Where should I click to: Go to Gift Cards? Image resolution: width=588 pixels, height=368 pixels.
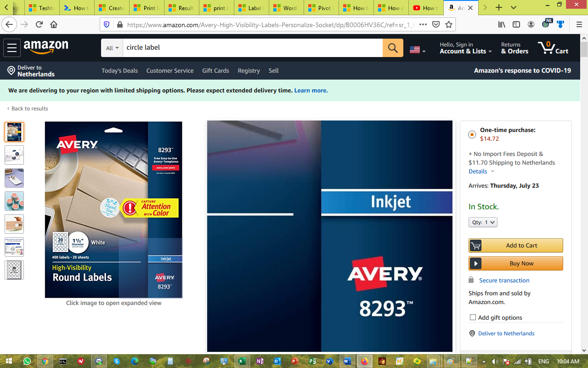pyautogui.click(x=215, y=70)
